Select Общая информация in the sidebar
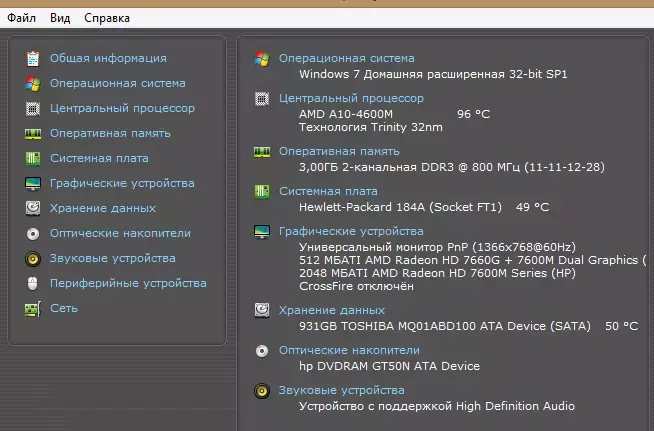 tap(108, 58)
